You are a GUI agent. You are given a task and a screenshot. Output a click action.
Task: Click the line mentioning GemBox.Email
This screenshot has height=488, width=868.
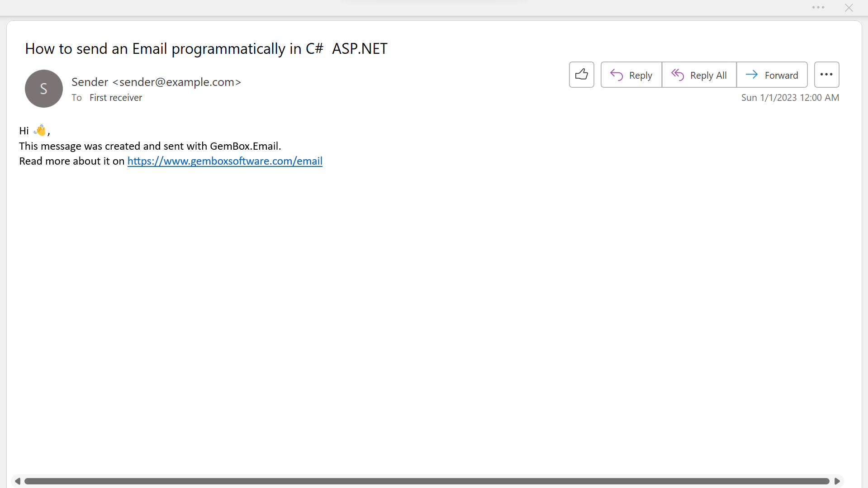(x=150, y=146)
